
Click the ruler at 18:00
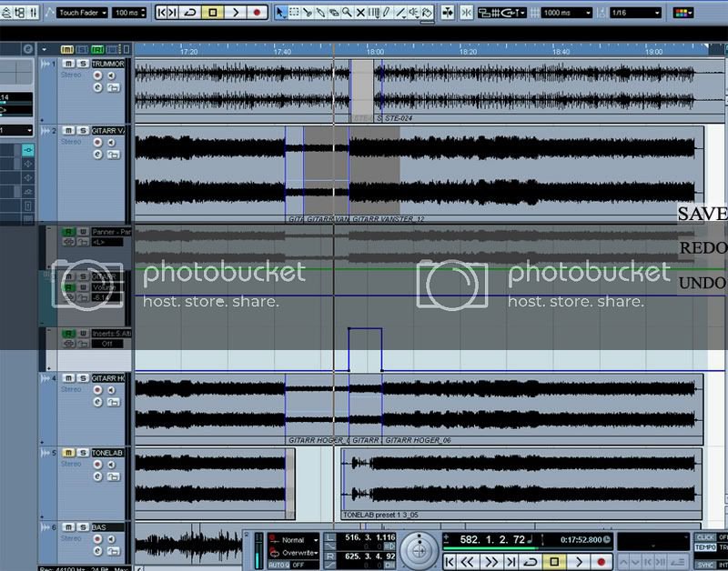click(375, 52)
